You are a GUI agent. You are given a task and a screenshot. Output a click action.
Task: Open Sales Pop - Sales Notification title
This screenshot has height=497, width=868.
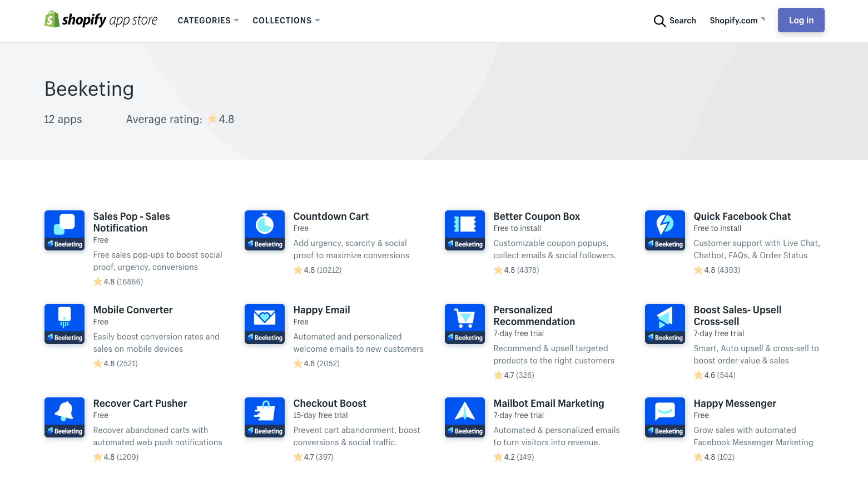(132, 222)
